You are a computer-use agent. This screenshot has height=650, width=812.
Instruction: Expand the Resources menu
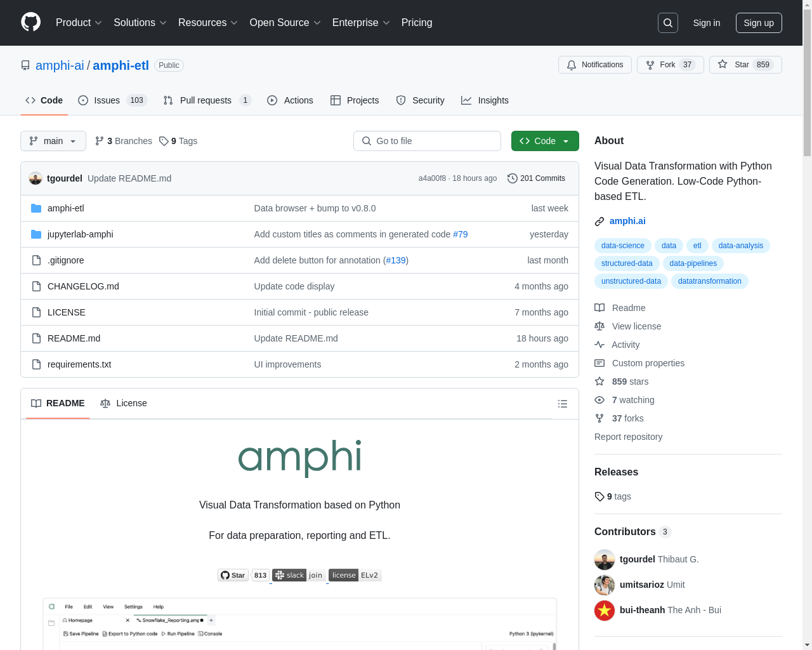coord(207,23)
